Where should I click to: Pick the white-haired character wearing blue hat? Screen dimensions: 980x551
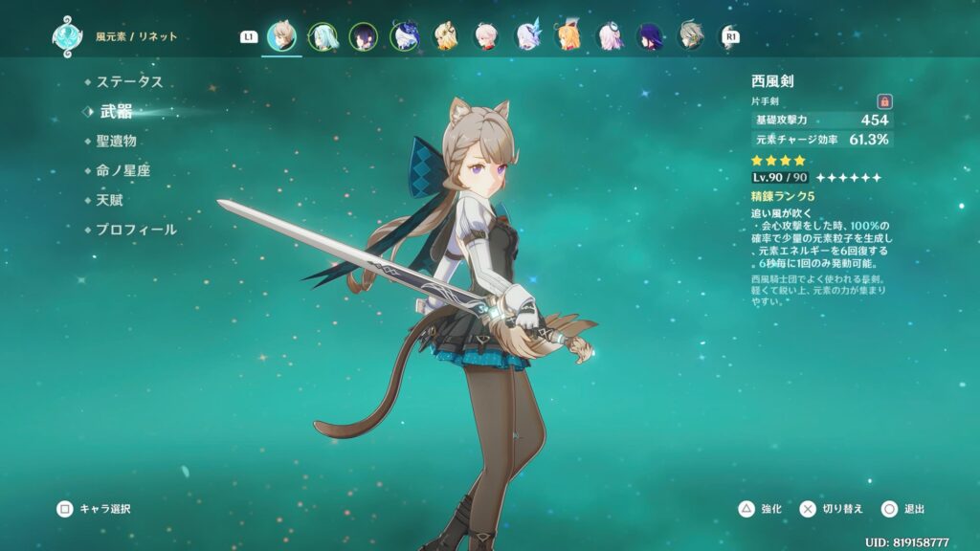click(405, 36)
